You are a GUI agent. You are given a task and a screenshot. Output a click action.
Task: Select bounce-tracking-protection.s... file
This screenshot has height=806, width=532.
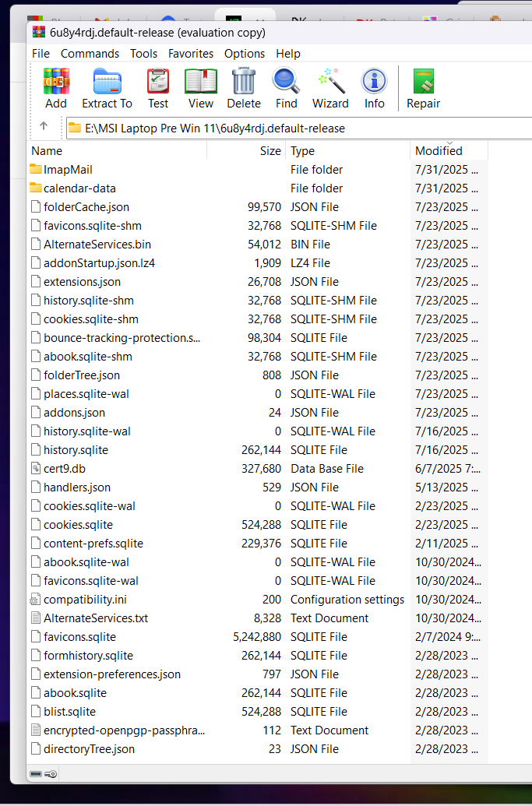point(122,338)
